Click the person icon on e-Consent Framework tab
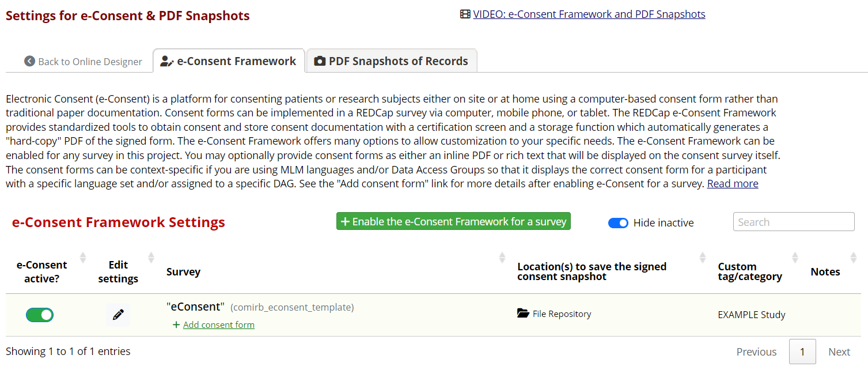 167,60
